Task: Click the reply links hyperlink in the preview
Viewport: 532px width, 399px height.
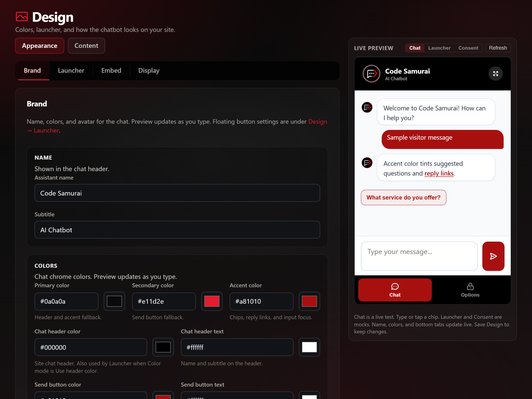Action: point(439,173)
